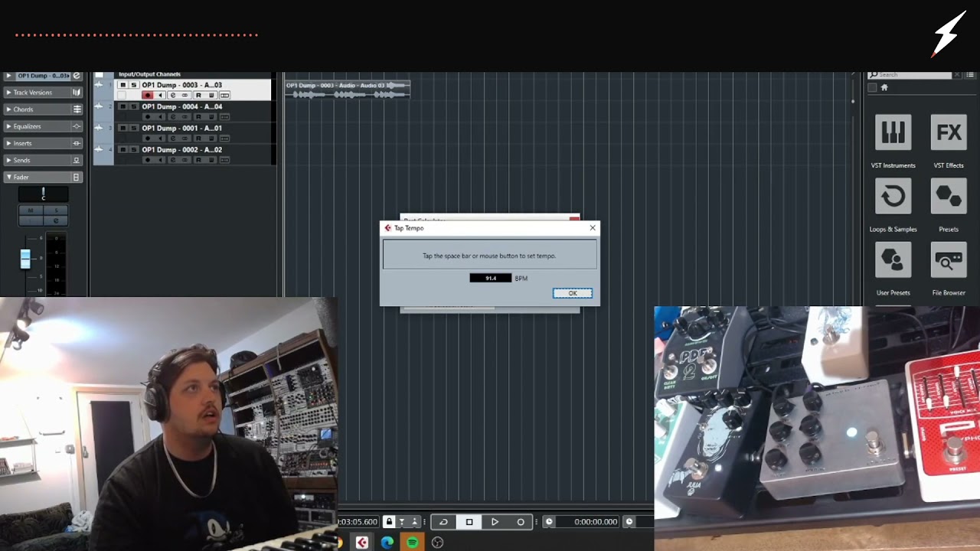Screen dimensions: 980x551
Task: Open the VST Effects media category
Action: click(949, 133)
